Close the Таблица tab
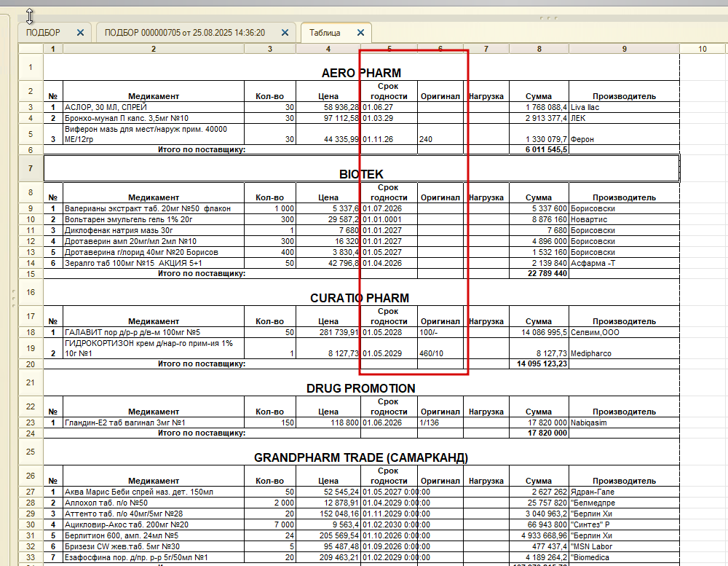728x566 pixels. (x=361, y=33)
